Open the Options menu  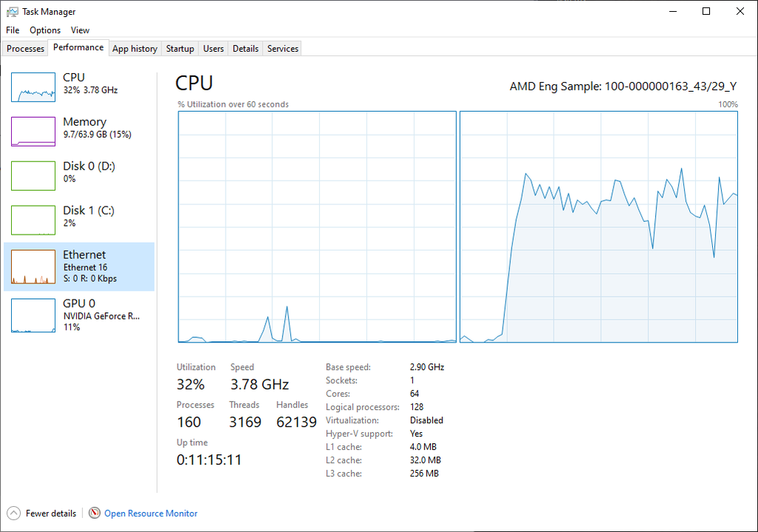45,30
